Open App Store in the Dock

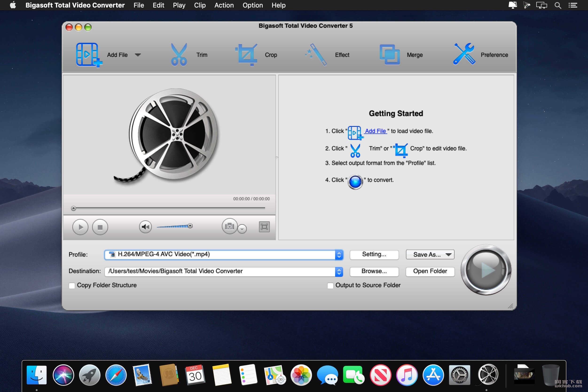433,375
